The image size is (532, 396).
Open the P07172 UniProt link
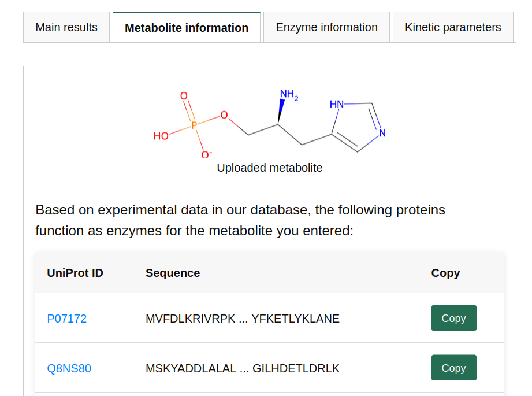pos(67,319)
